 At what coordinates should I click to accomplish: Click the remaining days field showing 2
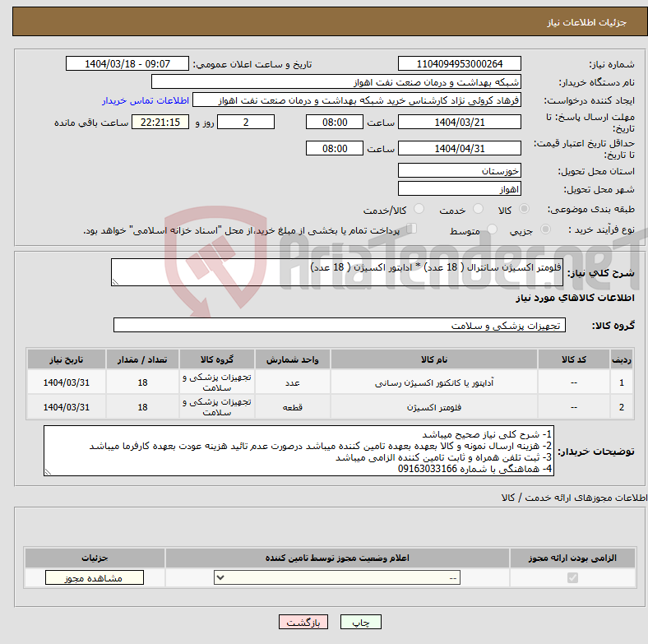click(x=246, y=122)
